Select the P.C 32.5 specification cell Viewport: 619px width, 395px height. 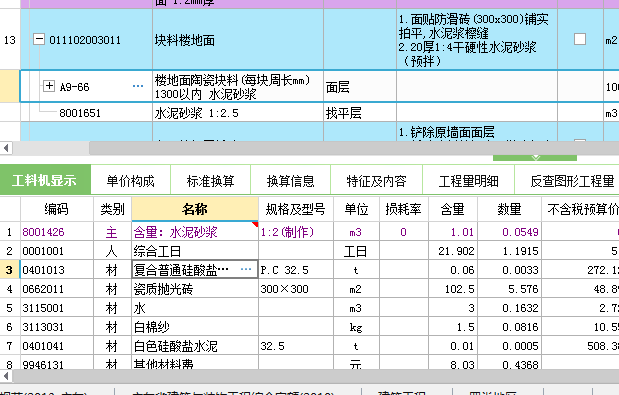(x=296, y=270)
